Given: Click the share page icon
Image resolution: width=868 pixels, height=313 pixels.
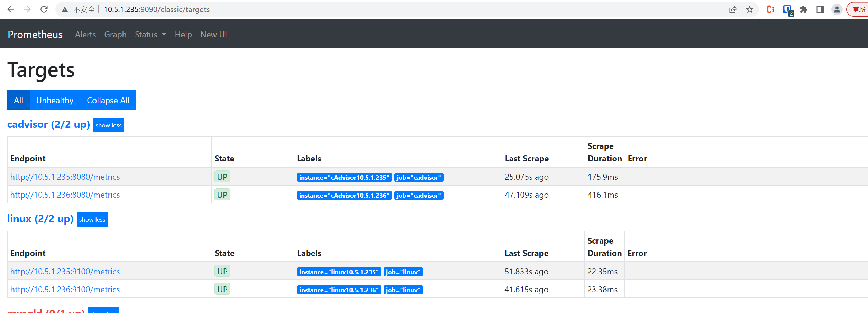Looking at the screenshot, I should coord(733,9).
